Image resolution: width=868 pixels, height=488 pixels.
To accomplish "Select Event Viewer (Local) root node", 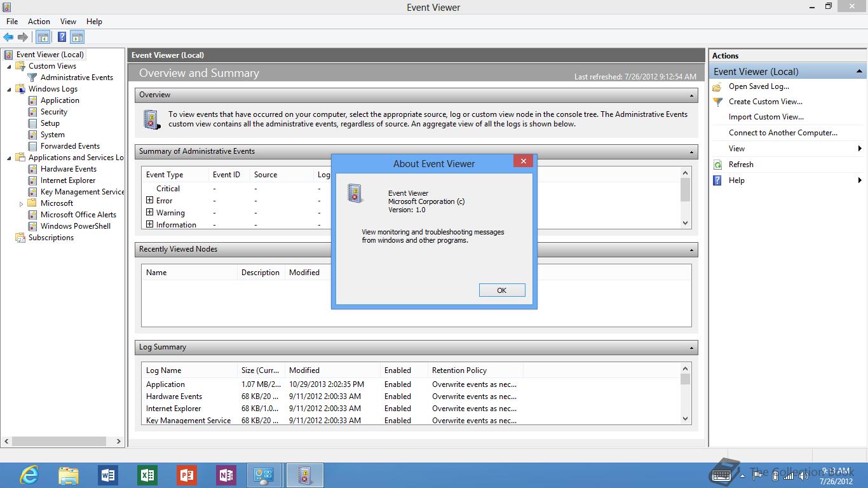I will [50, 55].
